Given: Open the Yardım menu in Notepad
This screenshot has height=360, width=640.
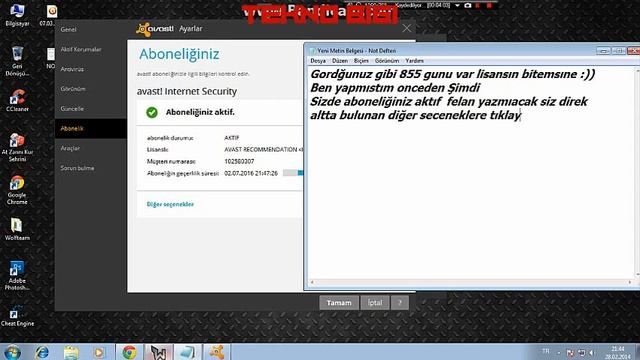Looking at the screenshot, I should pyautogui.click(x=414, y=61).
